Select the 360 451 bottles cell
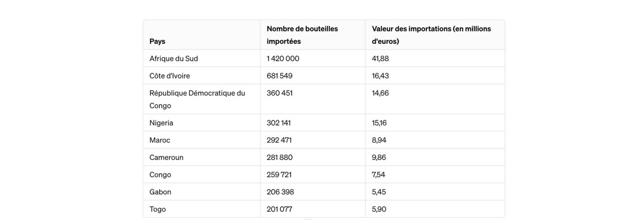The height and width of the screenshot is (220, 644). (x=280, y=93)
